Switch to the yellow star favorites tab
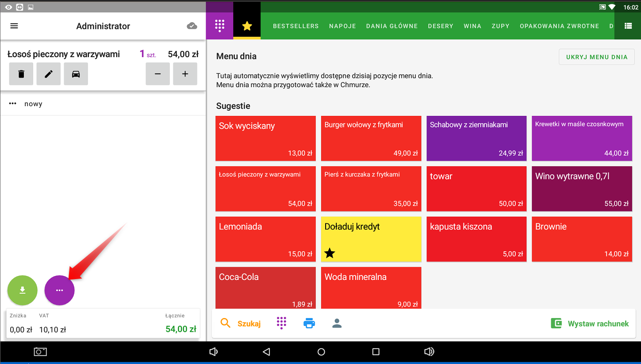 [x=247, y=26]
